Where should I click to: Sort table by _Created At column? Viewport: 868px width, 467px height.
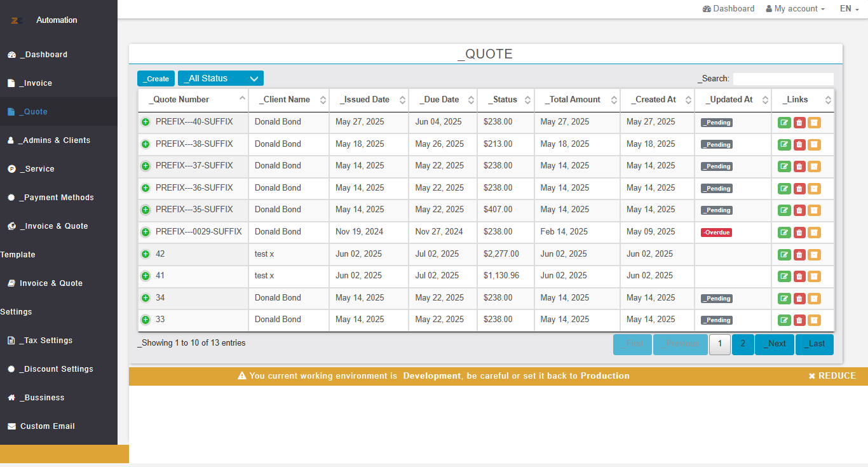(657, 100)
